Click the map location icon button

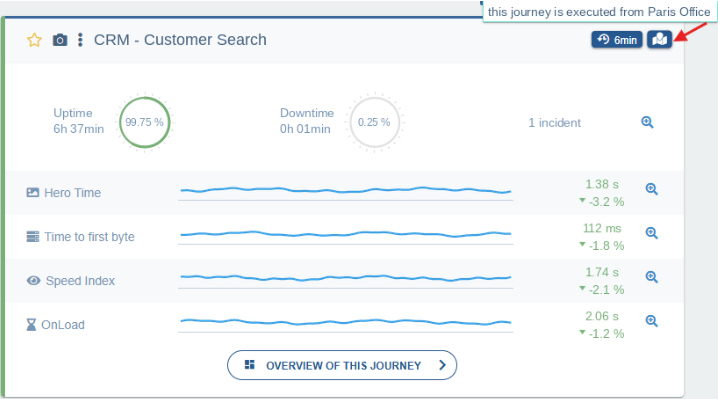(x=659, y=39)
